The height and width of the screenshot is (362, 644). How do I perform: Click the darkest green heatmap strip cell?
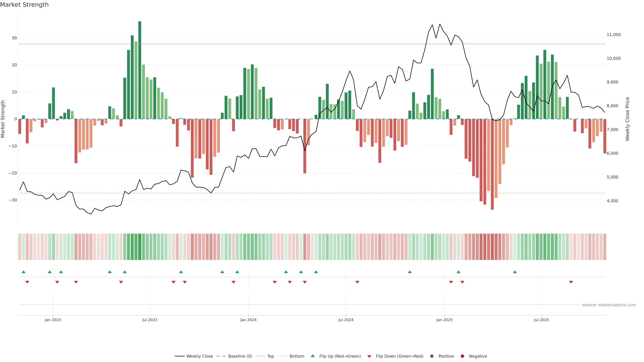[x=140, y=247]
